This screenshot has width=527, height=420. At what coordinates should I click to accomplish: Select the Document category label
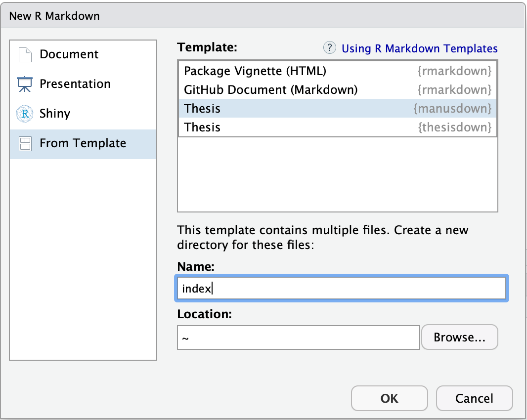click(x=69, y=54)
